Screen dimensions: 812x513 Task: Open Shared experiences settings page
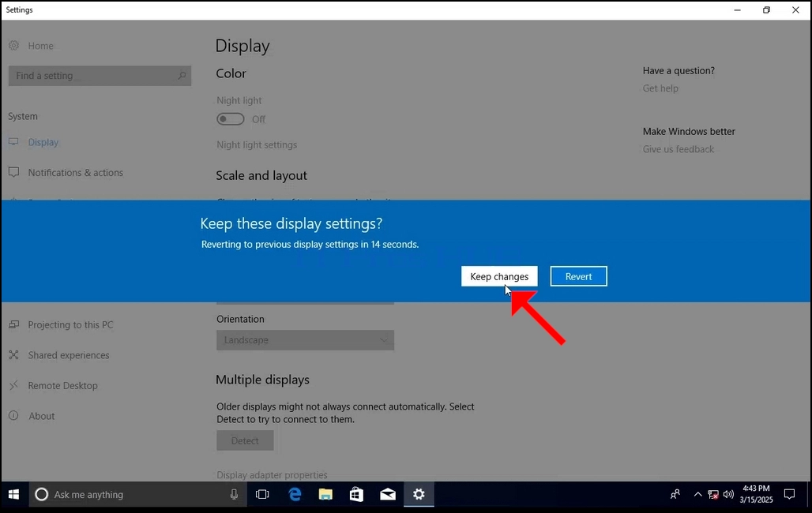coord(69,355)
